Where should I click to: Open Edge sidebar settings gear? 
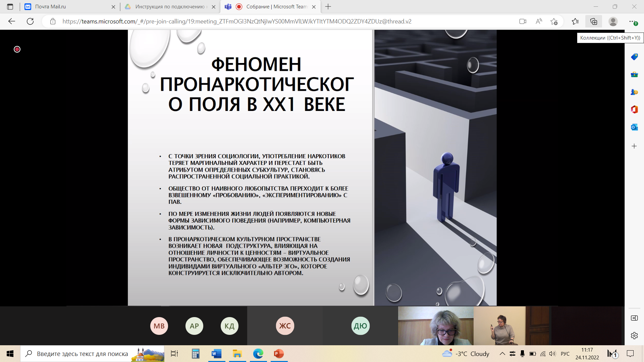tap(634, 335)
